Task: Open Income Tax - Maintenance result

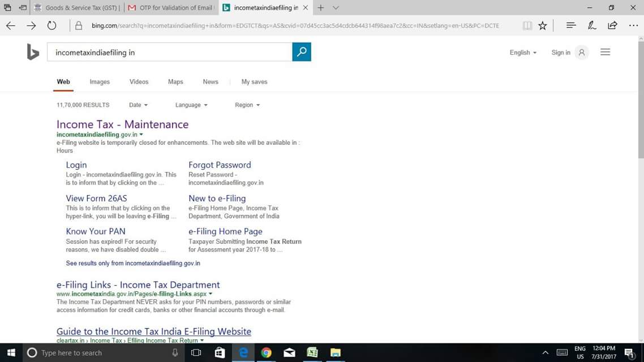Action: [x=122, y=124]
